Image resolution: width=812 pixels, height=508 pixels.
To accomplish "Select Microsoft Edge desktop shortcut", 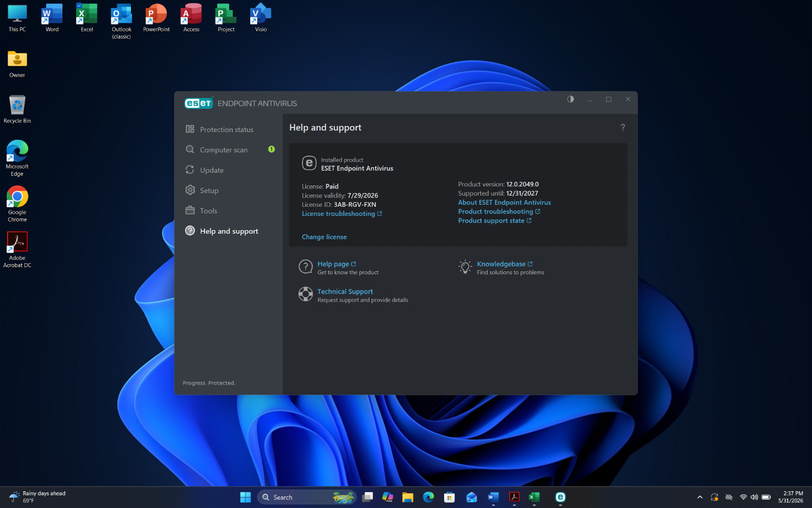I will 17,158.
